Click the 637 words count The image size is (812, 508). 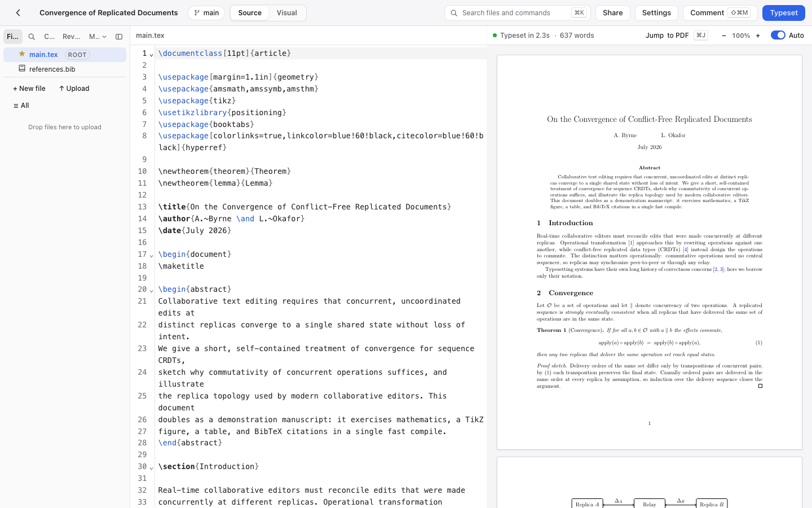pyautogui.click(x=577, y=35)
